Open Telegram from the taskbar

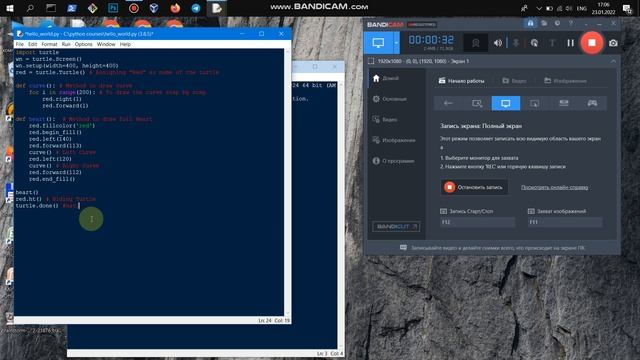pyautogui.click(x=196, y=8)
